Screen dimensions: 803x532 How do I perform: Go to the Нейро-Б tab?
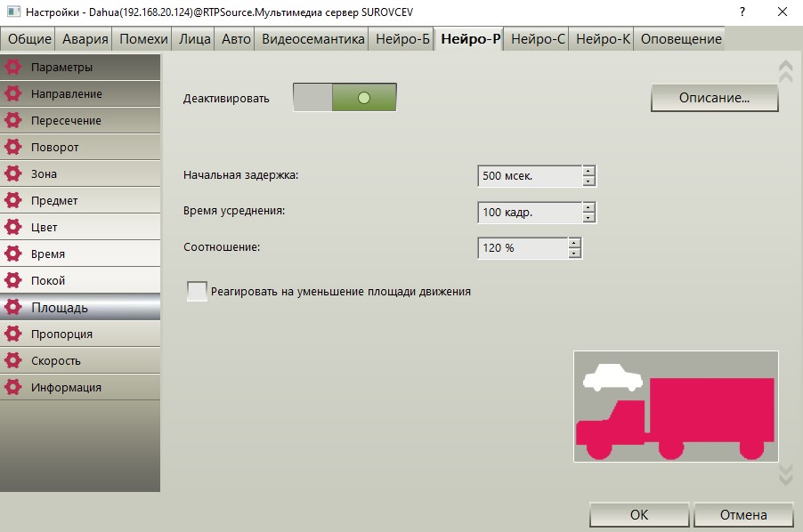click(402, 39)
